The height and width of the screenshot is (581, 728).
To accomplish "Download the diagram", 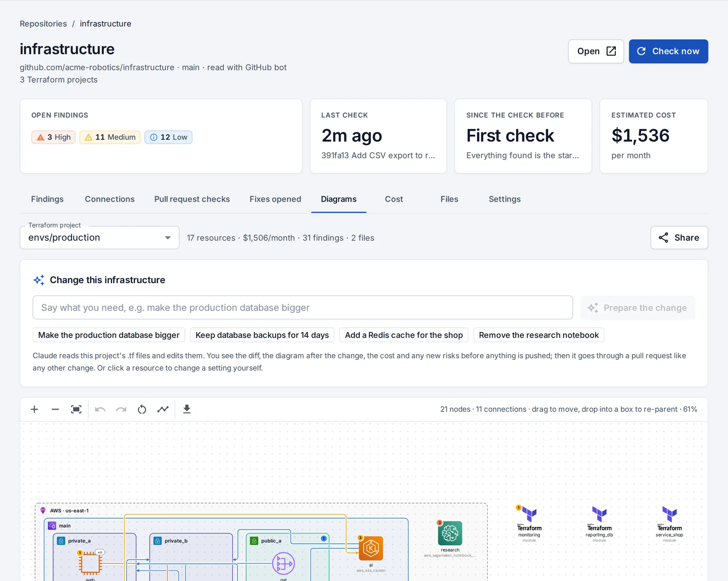I will click(x=187, y=409).
